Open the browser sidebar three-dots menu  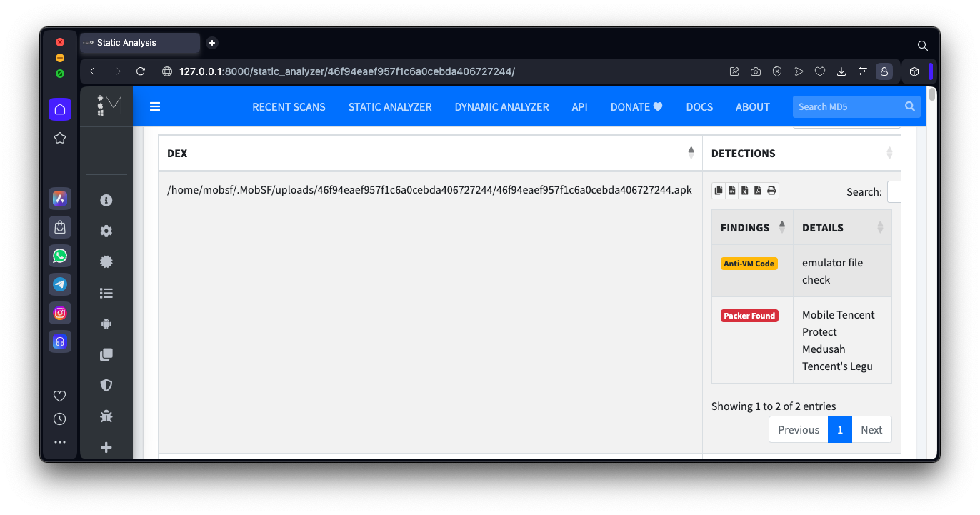(x=60, y=442)
